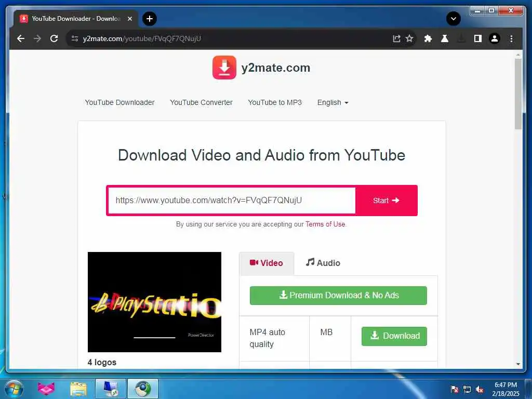Close the YouTube Downloader tab

[129, 19]
